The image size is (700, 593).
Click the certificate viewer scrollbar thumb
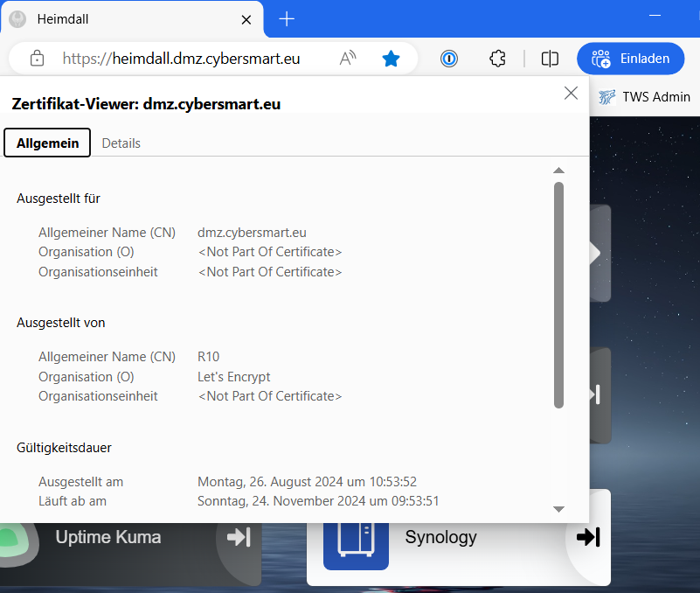click(558, 295)
